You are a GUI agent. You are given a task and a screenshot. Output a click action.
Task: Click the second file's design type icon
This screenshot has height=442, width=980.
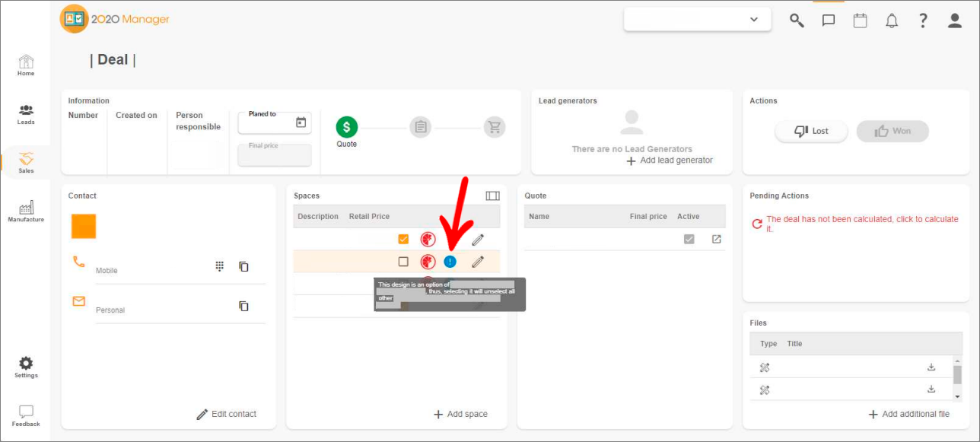coord(765,390)
